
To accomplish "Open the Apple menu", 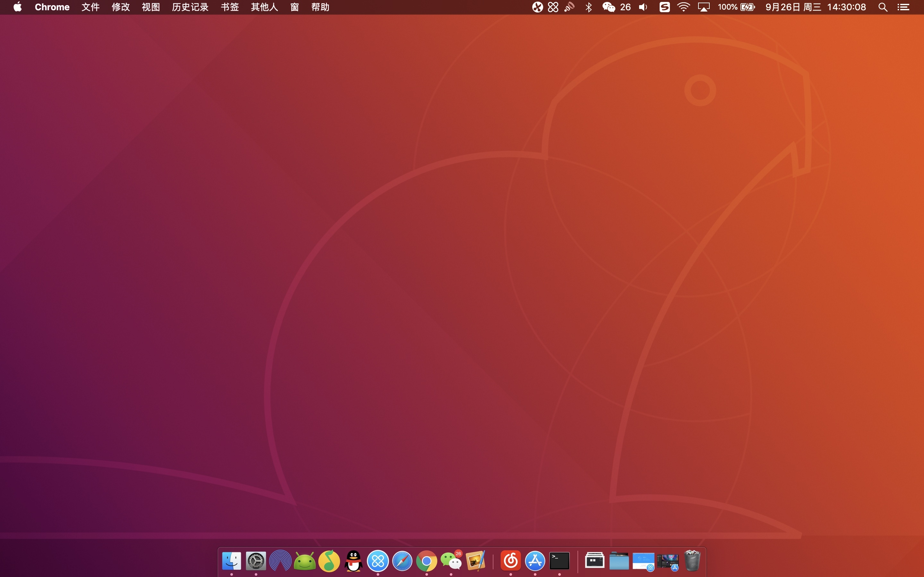I will (18, 7).
